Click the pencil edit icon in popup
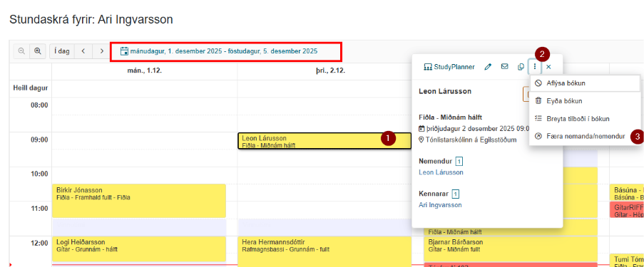 click(x=488, y=67)
